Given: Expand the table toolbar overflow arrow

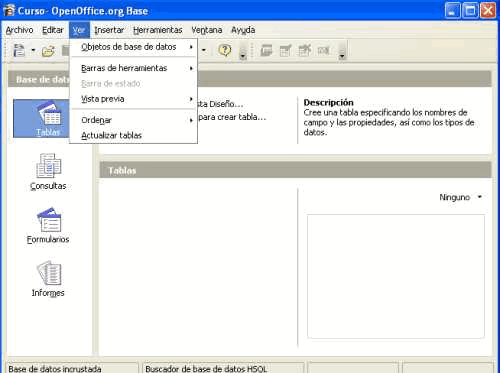Looking at the screenshot, I should coord(342,54).
